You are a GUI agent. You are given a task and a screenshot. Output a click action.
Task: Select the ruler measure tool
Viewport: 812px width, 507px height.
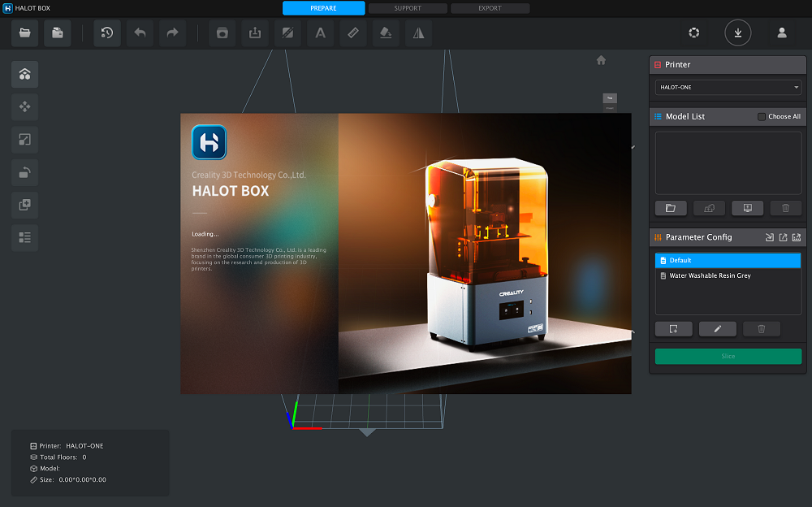pyautogui.click(x=352, y=33)
